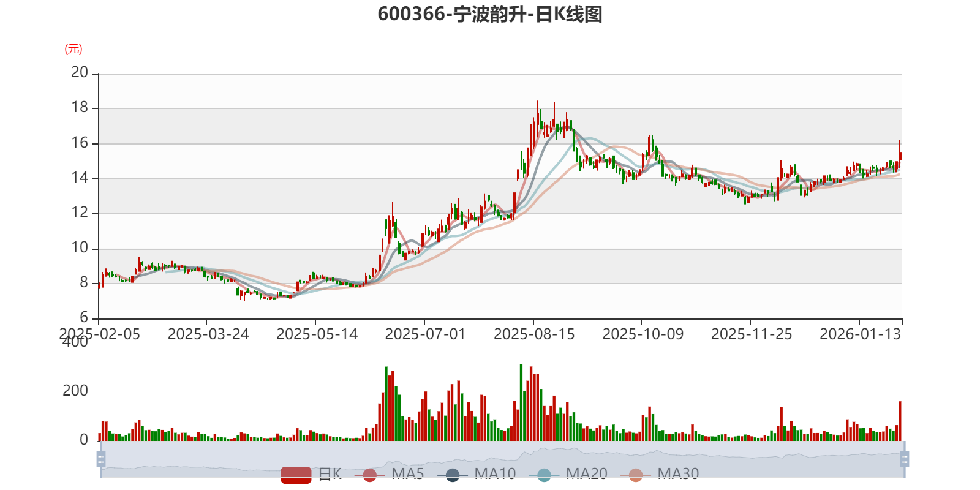
Task: Disable the MA30 legend entry
Action: 660,474
